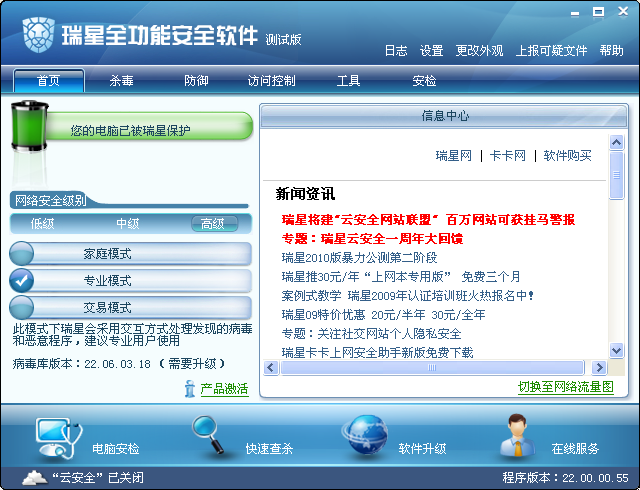The width and height of the screenshot is (640, 490).
Task: Open the computer checkup stethoscope icon
Action: click(58, 437)
